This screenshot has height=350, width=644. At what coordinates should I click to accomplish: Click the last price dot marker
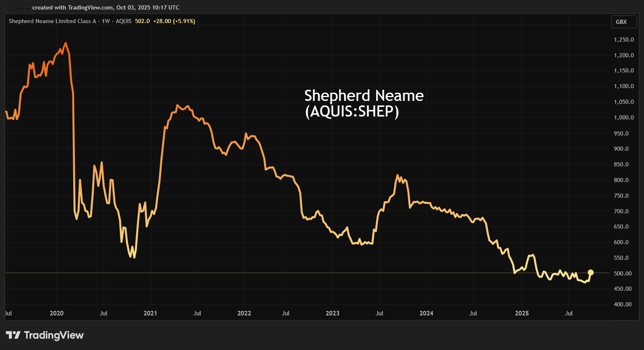click(591, 272)
